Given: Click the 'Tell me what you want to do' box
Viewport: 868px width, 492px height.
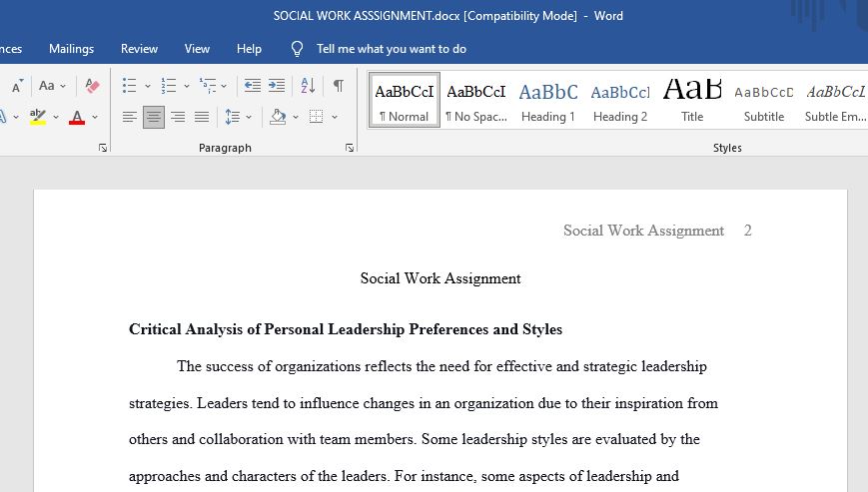Looking at the screenshot, I should (392, 49).
